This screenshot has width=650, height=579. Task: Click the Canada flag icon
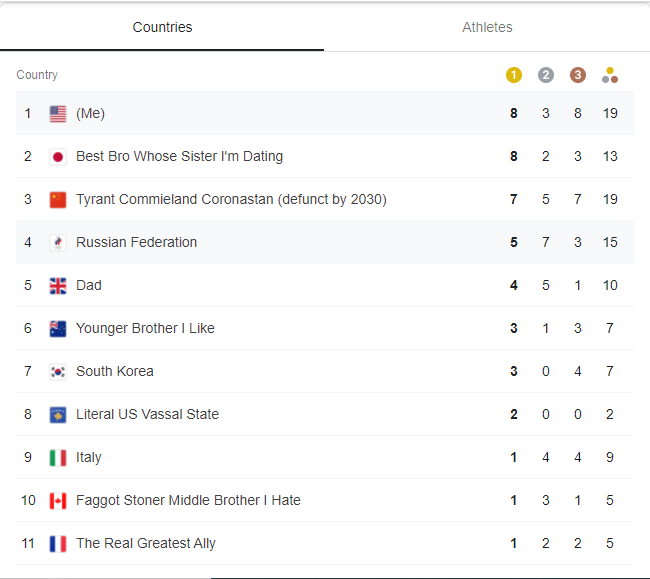click(58, 501)
